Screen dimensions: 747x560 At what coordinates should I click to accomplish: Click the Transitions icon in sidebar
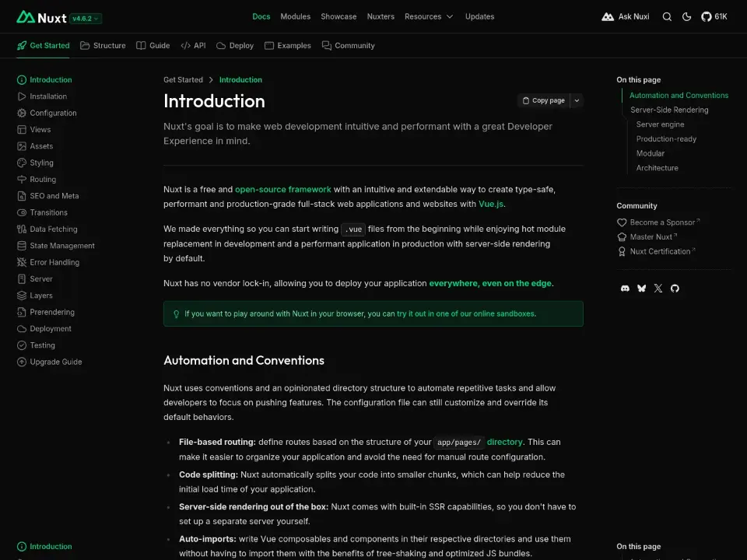click(22, 213)
